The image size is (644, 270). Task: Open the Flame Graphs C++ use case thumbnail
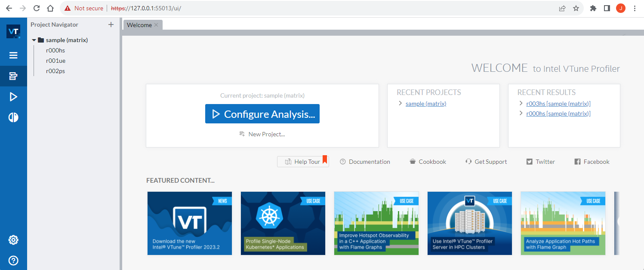coord(376,223)
